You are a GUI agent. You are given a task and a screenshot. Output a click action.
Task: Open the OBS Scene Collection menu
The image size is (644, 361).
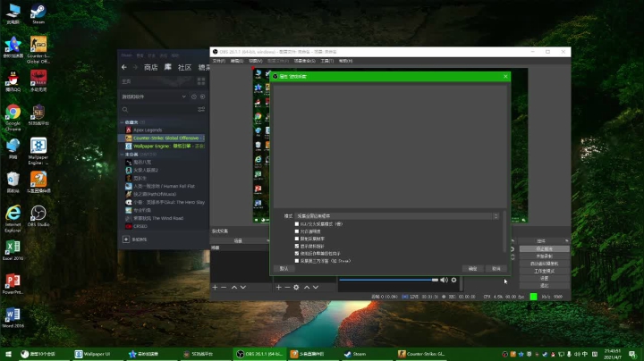point(305,61)
